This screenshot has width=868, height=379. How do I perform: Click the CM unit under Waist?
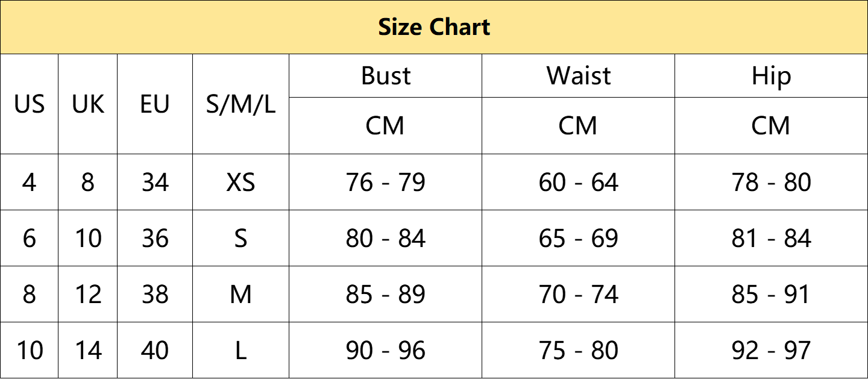pos(578,125)
